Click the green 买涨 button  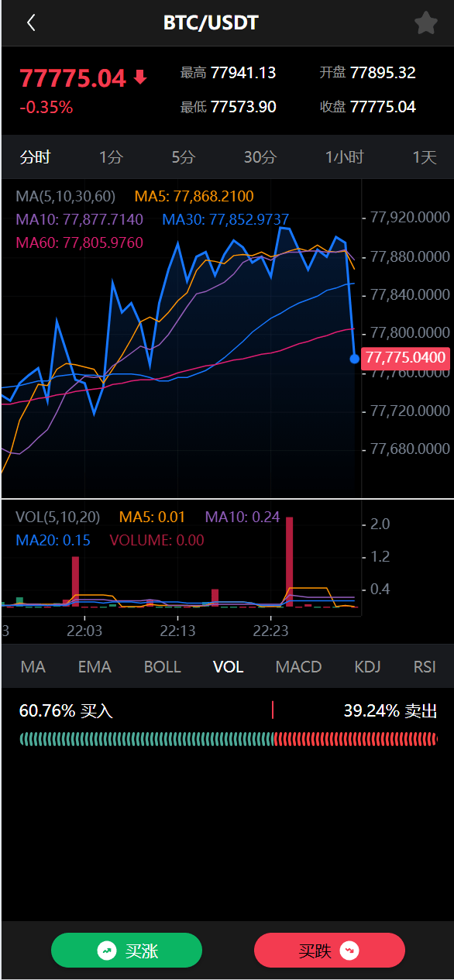point(126,951)
